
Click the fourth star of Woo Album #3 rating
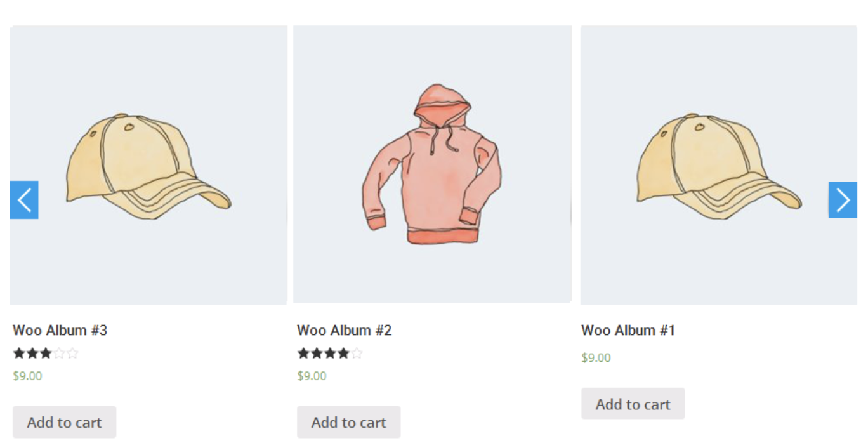click(x=59, y=354)
